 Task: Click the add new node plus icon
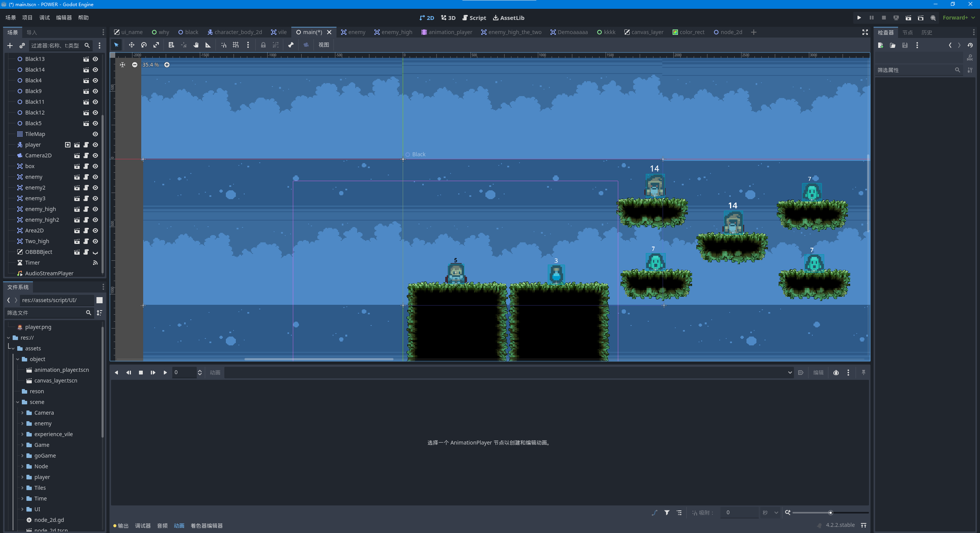(x=10, y=46)
